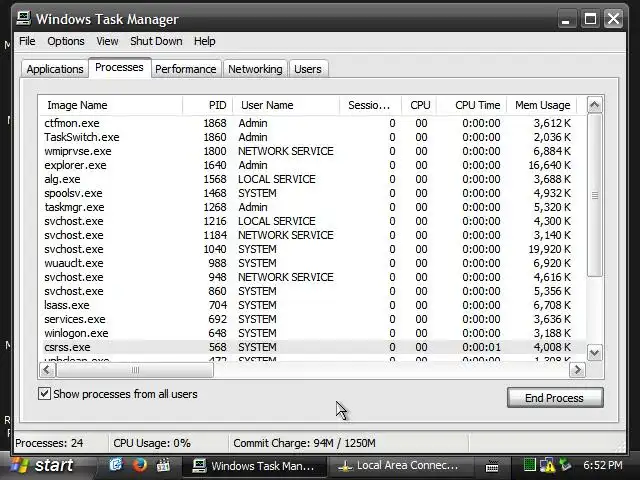Switch to the Performance tab
The image size is (640, 480).
186,69
